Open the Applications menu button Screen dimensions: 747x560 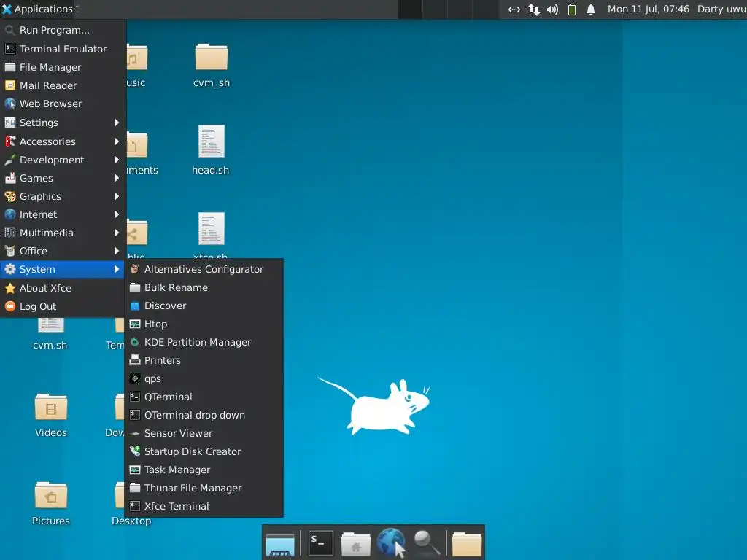pyautogui.click(x=37, y=9)
